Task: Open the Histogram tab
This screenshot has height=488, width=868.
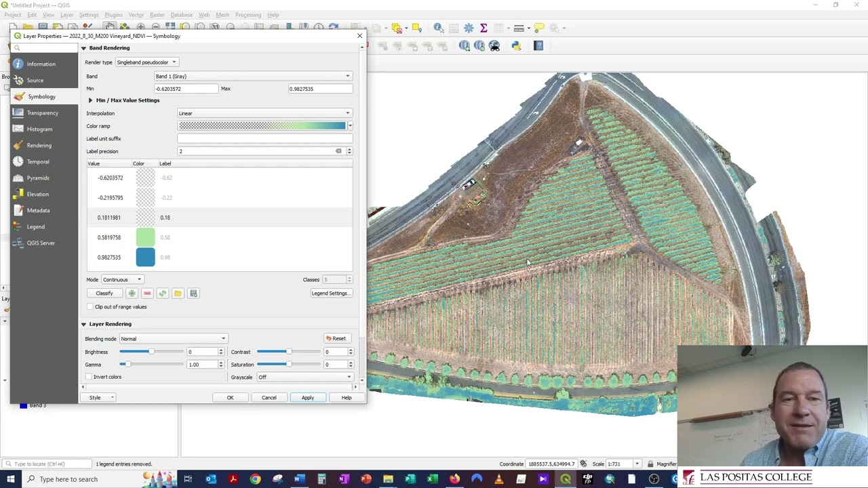Action: pos(39,129)
